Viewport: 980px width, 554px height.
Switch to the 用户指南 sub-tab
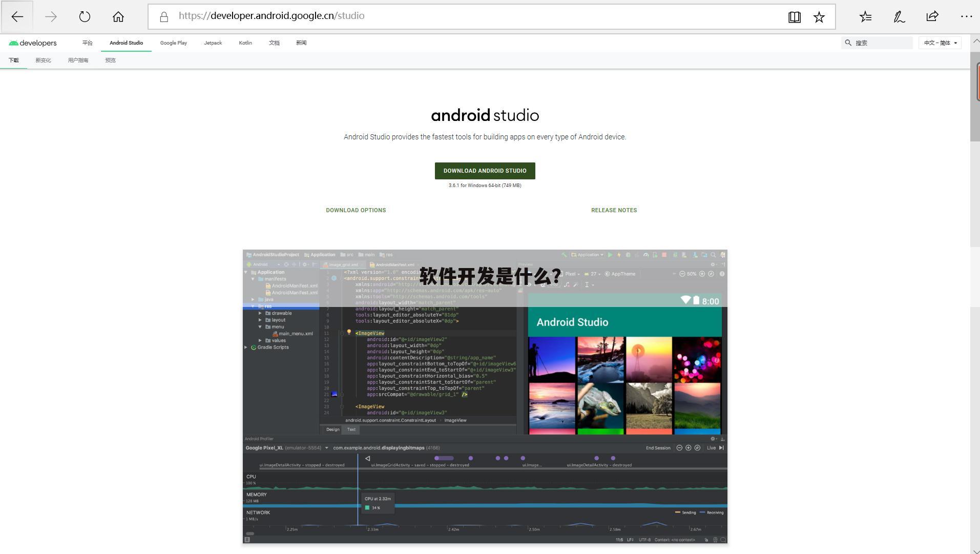pyautogui.click(x=78, y=60)
